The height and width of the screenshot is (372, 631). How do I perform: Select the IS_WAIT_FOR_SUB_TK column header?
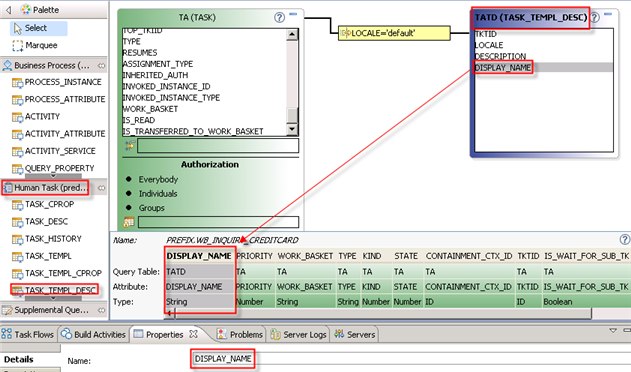(586, 256)
